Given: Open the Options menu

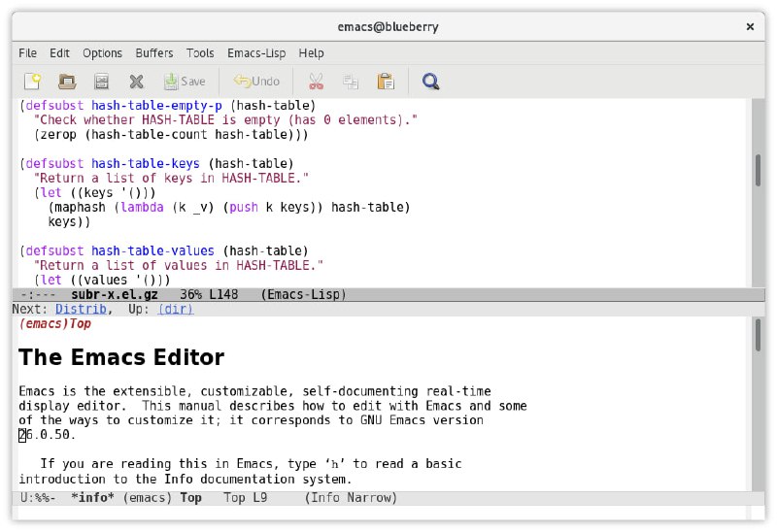Looking at the screenshot, I should pyautogui.click(x=102, y=53).
